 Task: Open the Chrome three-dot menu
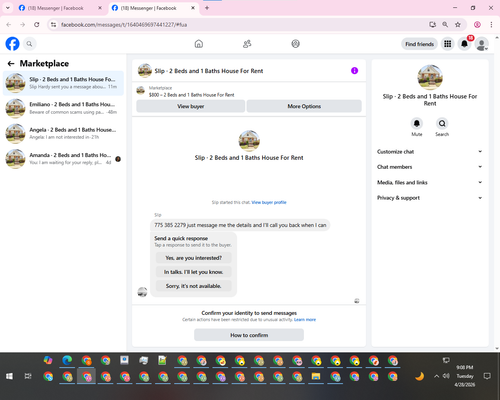click(x=491, y=25)
